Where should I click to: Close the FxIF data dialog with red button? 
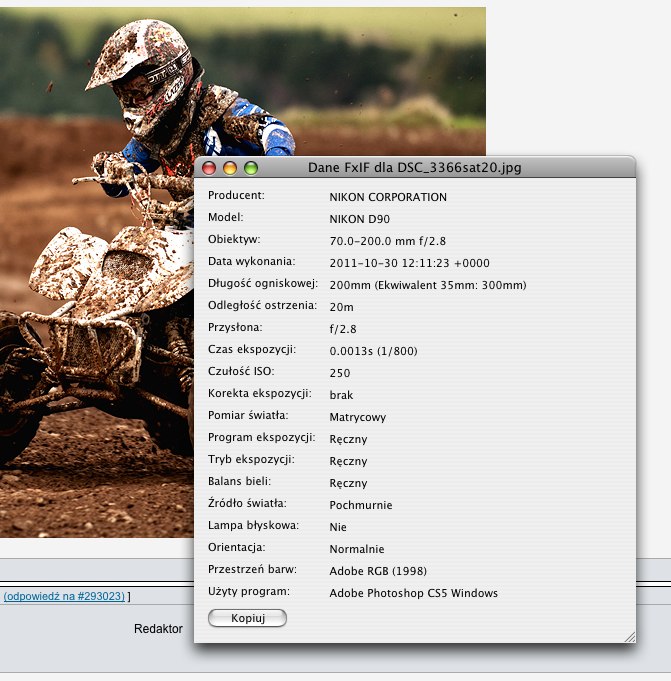click(210, 168)
